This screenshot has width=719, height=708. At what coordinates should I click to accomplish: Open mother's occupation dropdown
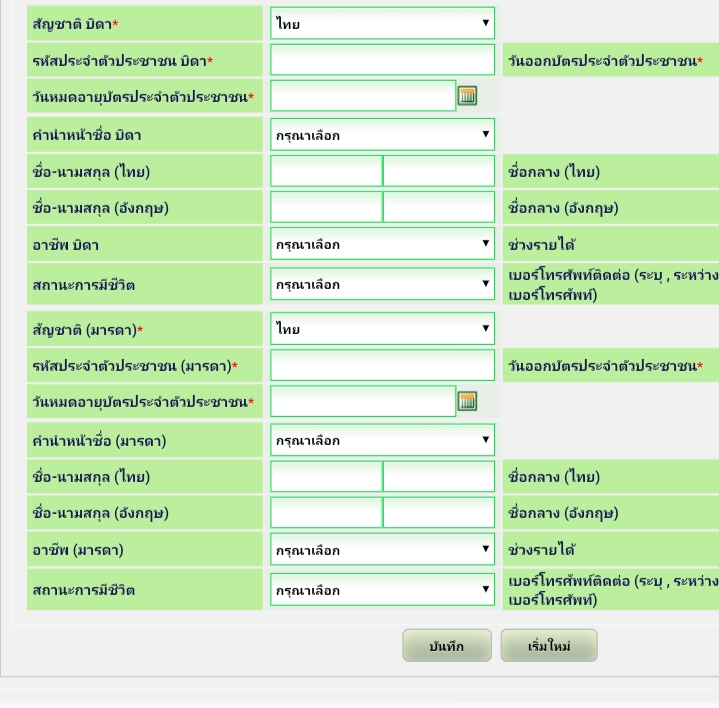pyautogui.click(x=382, y=550)
